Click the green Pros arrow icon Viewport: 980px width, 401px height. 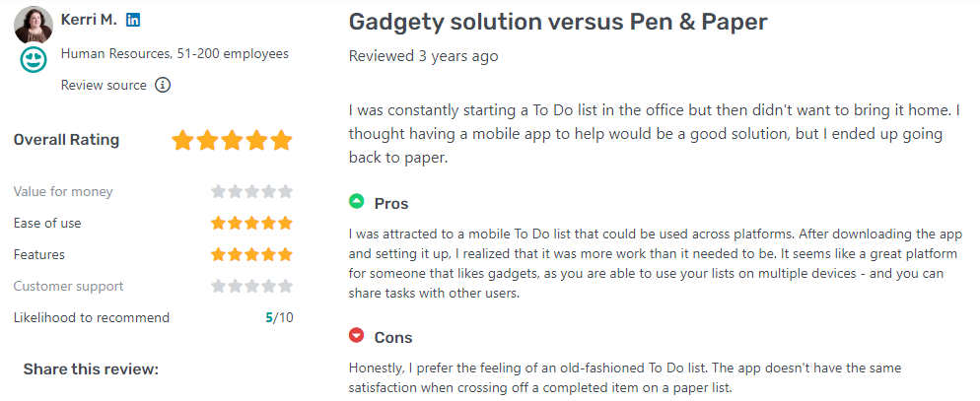click(x=357, y=202)
